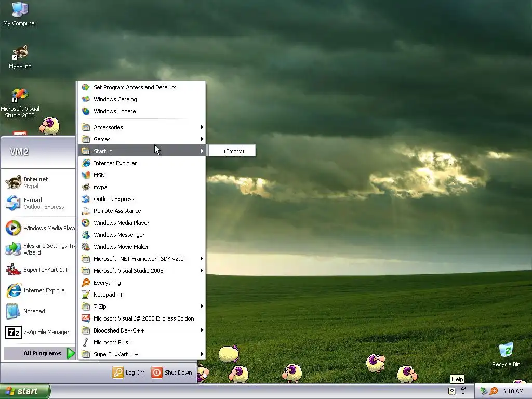
Task: Choose Windows Movie Maker menu entry
Action: 142,247
